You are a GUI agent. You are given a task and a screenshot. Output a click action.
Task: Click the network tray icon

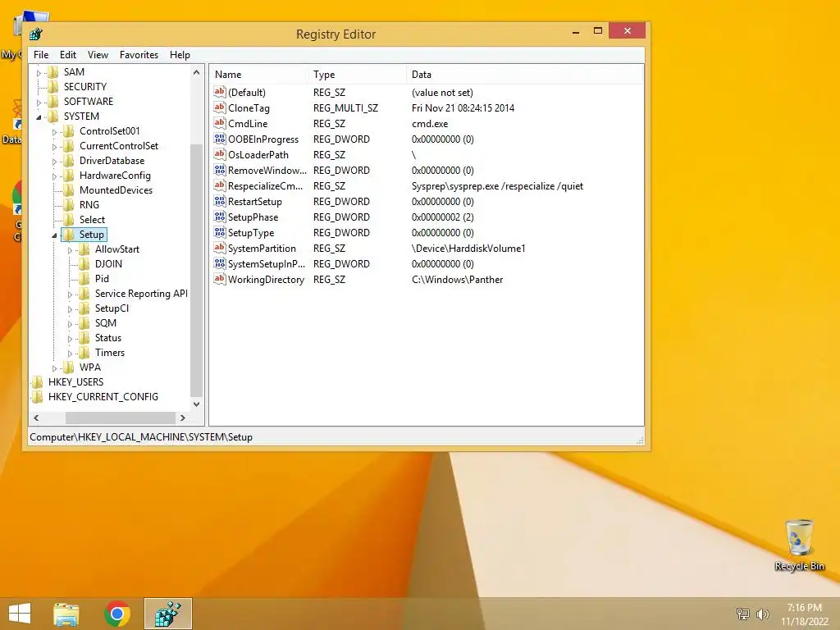click(x=742, y=614)
